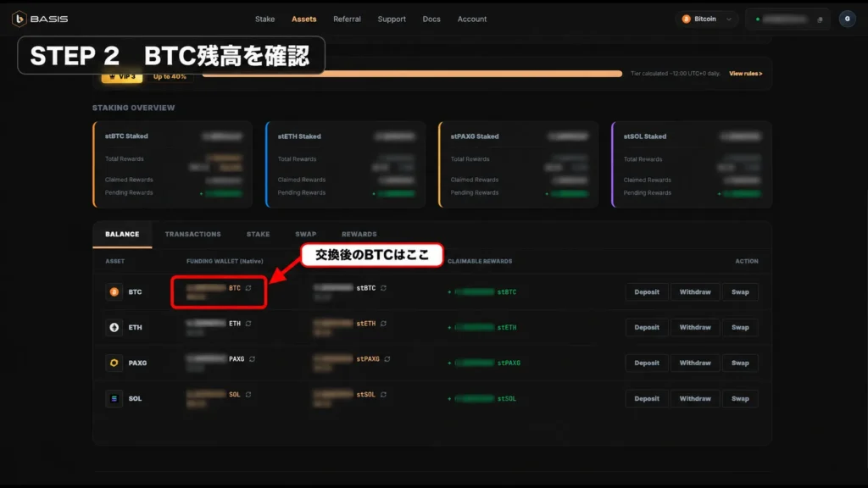This screenshot has width=868, height=488.
Task: Click Swap in the PAXG row
Action: 740,363
